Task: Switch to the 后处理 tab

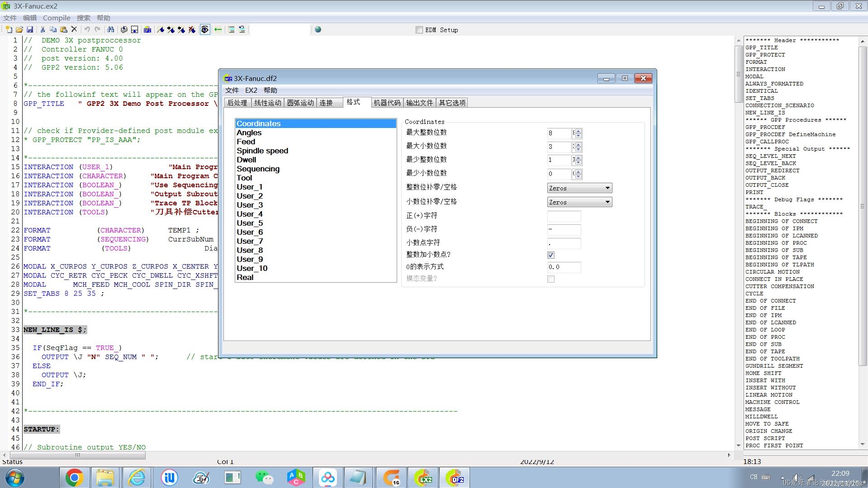Action: point(237,103)
